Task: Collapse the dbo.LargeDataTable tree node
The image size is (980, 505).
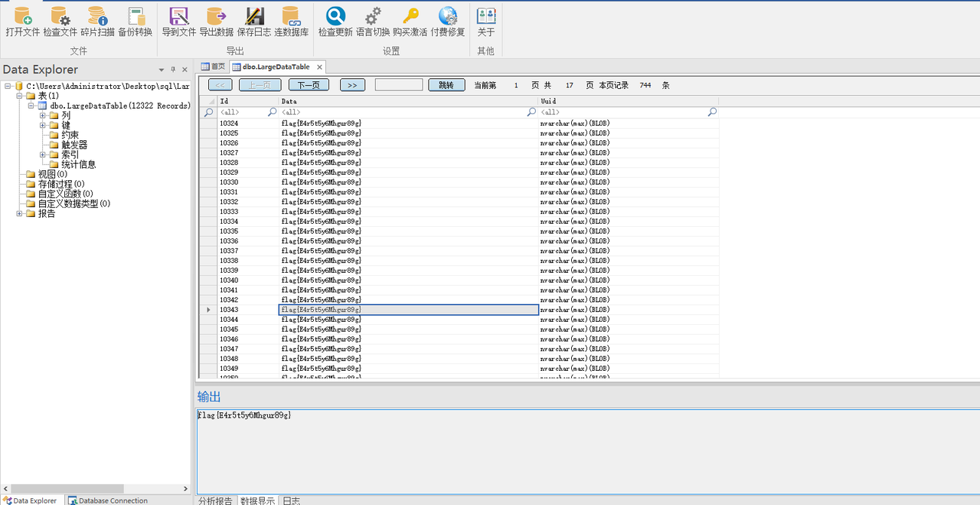Action: click(31, 106)
